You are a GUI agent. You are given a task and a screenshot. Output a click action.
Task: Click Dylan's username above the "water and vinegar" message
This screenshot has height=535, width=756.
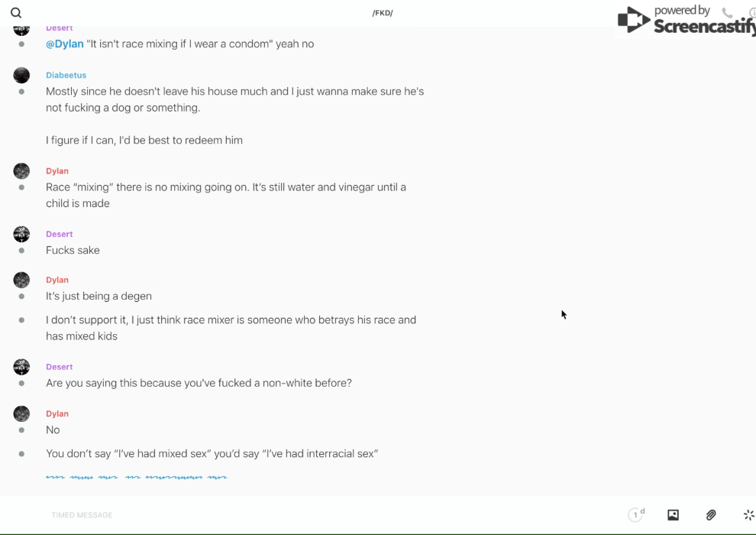[x=57, y=171]
